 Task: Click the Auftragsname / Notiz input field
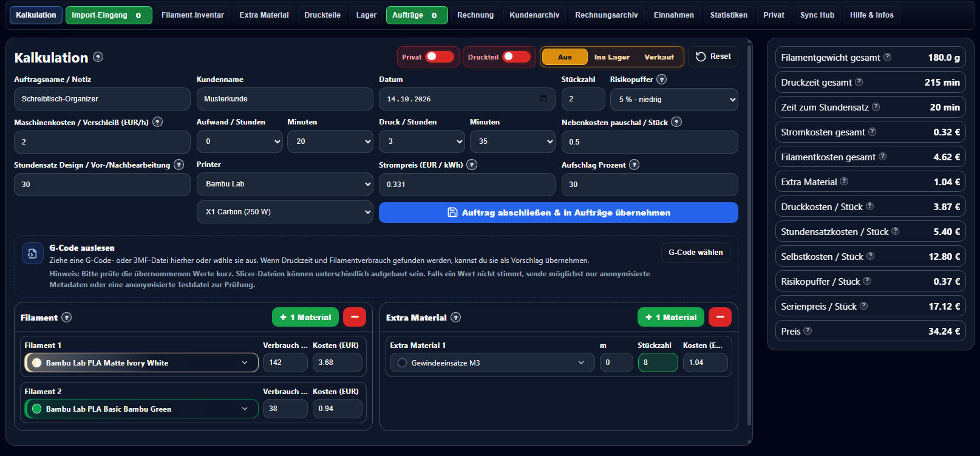click(x=102, y=99)
